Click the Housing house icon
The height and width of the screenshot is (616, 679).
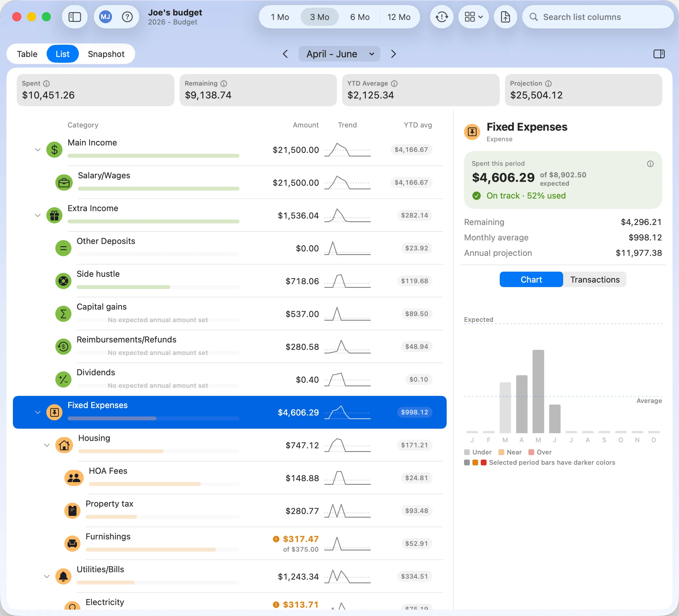tap(64, 445)
